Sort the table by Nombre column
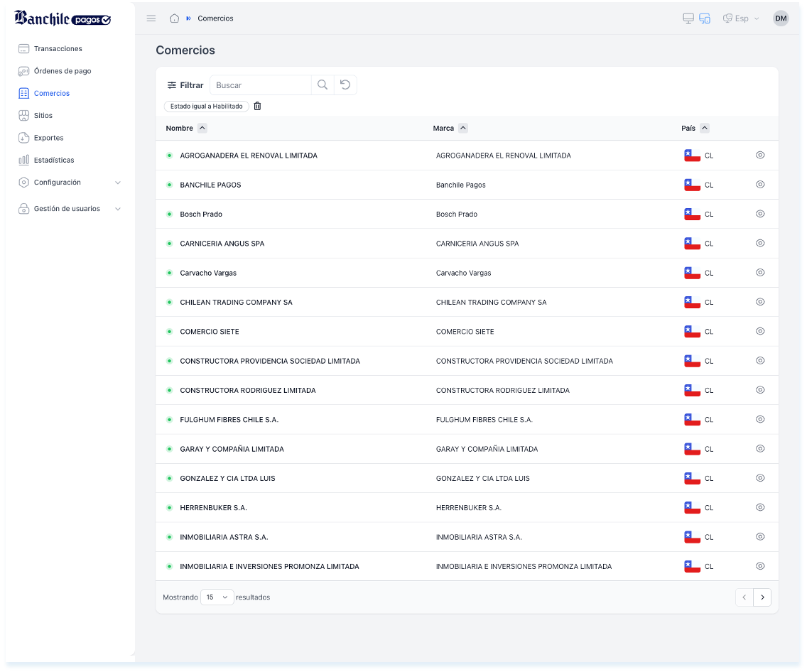The image size is (807, 672). 202,128
